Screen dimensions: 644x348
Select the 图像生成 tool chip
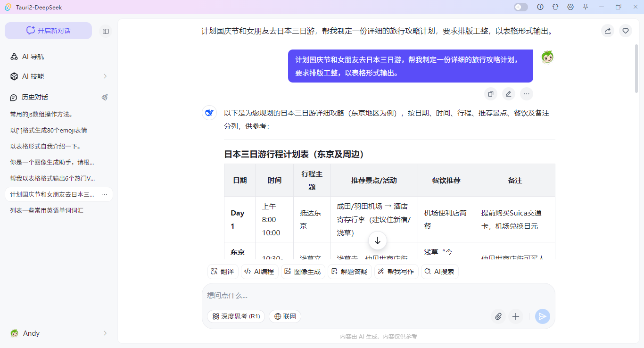[x=303, y=271]
